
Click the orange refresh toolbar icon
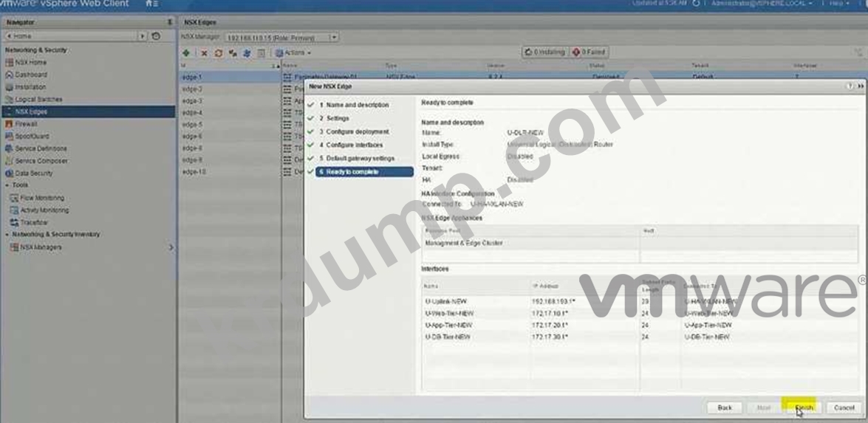(x=218, y=53)
